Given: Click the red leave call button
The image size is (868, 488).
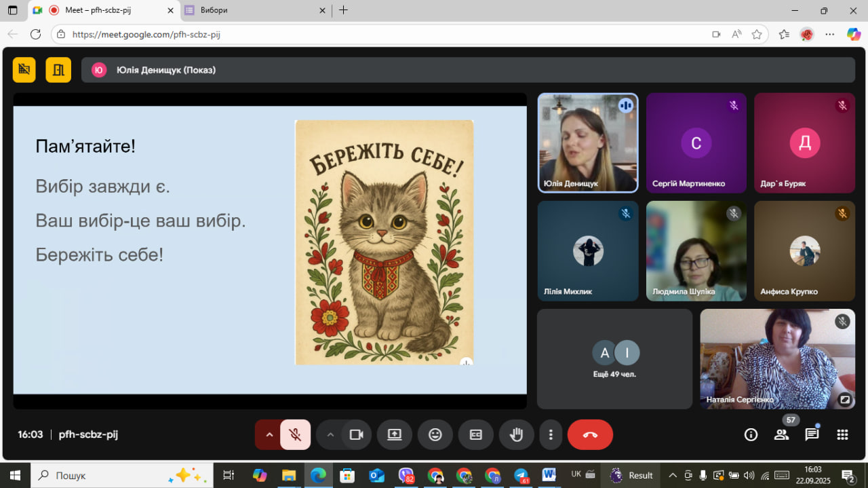Looking at the screenshot, I should (590, 434).
